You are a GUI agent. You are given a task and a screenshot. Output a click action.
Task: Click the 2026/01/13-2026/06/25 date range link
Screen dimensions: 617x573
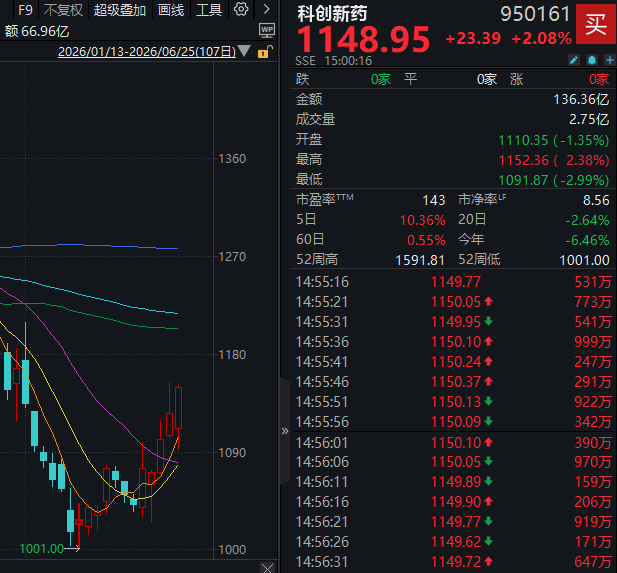147,52
